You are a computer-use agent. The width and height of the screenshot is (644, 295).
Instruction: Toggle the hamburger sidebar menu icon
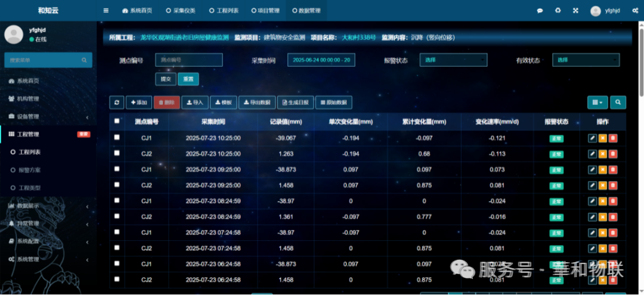pos(106,11)
